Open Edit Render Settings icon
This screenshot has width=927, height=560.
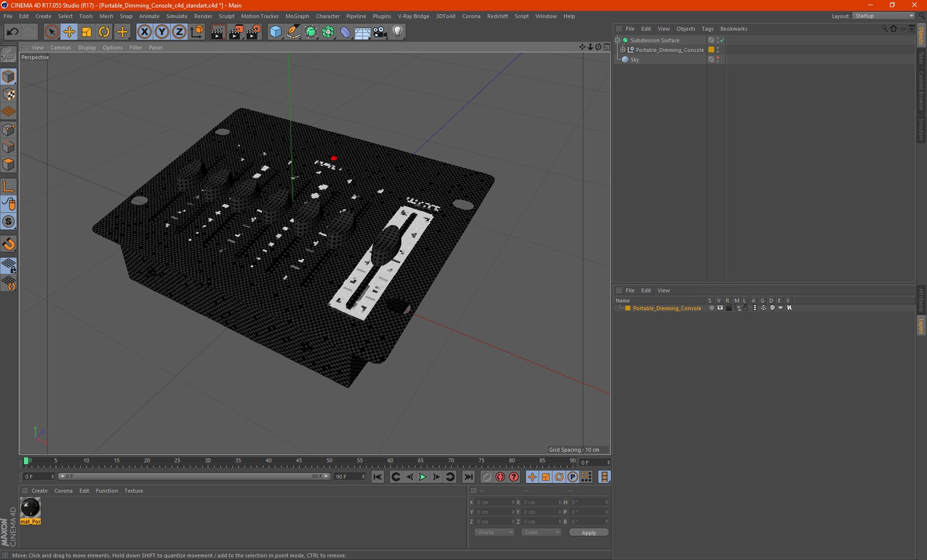click(x=254, y=32)
